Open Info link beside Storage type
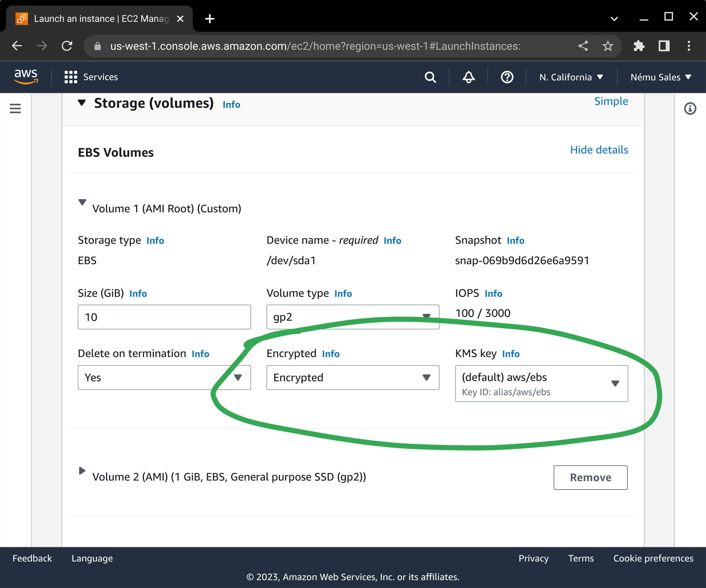 click(x=155, y=241)
